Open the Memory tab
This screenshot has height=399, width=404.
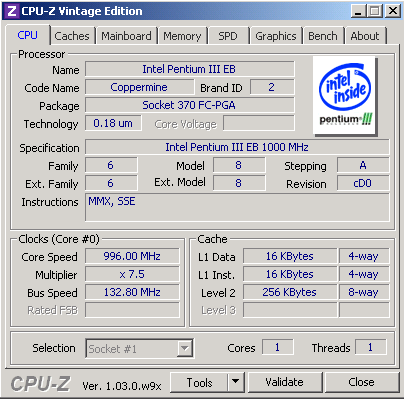[x=182, y=36]
